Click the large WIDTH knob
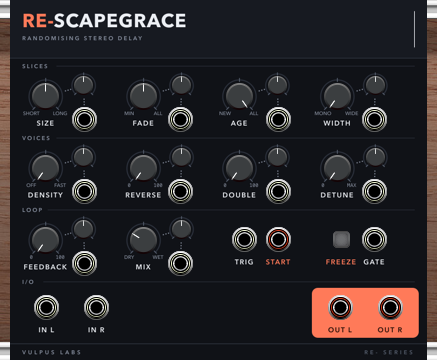Image resolution: width=437 pixels, height=360 pixels. [x=337, y=95]
